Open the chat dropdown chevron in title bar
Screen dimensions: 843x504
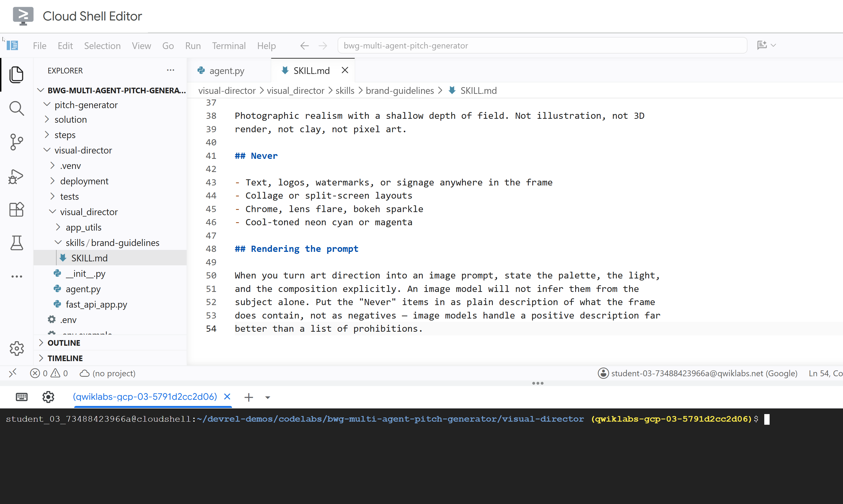point(774,45)
